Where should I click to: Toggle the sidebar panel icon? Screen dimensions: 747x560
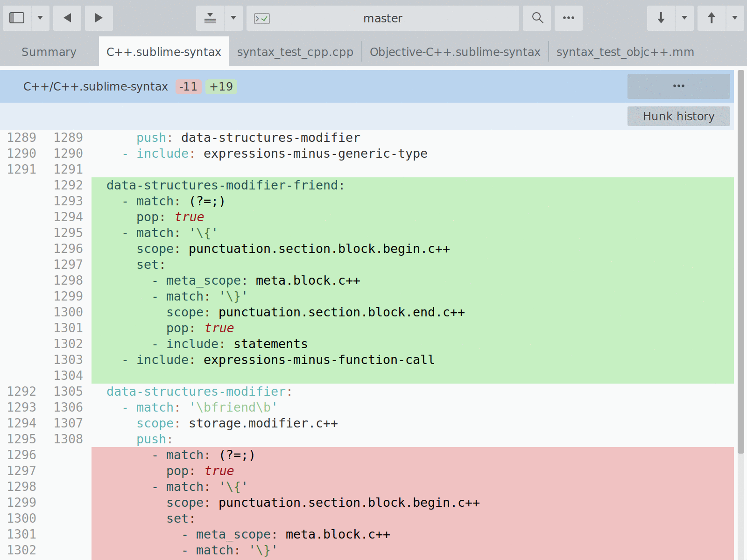pos(17,18)
